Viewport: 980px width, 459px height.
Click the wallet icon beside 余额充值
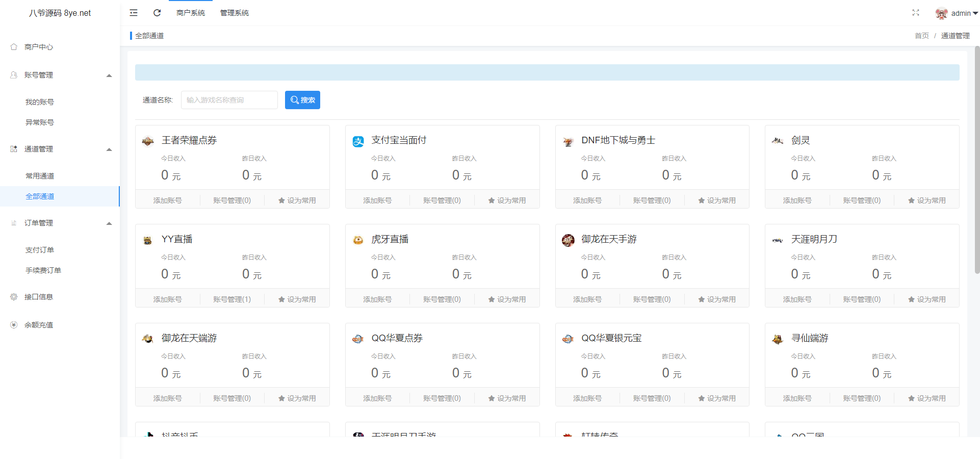(14, 324)
